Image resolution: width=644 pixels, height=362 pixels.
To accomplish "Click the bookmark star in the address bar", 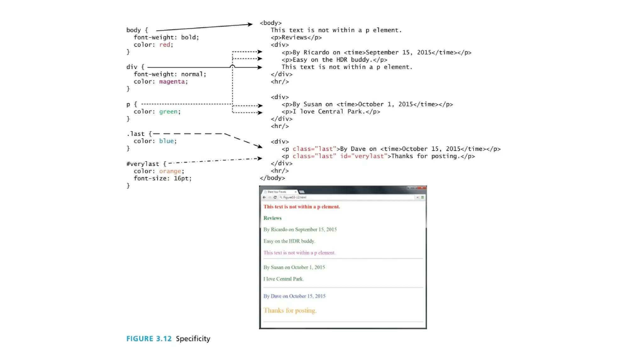I will pyautogui.click(x=417, y=197).
